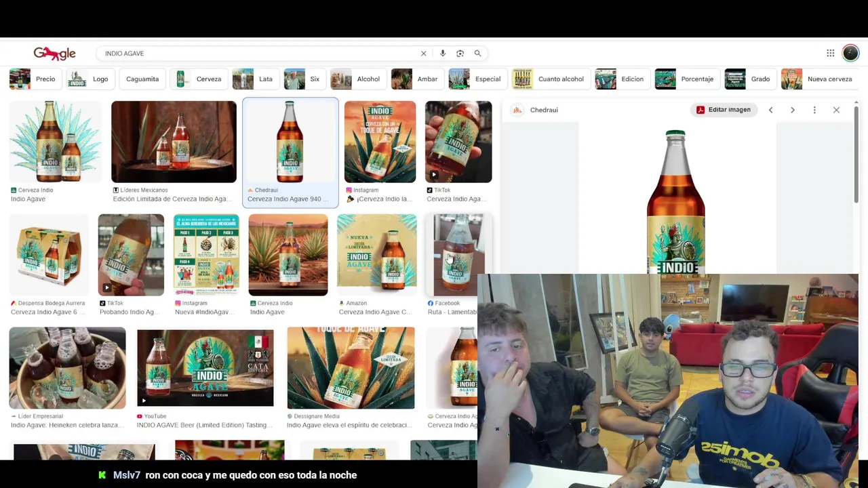Open the Cerveza Indio desert bottle thumbnail
Screen dimensions: 868x488
[x=288, y=255]
